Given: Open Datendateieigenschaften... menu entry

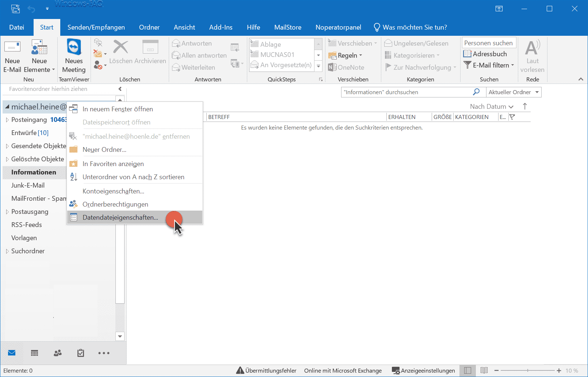Looking at the screenshot, I should (x=135, y=218).
